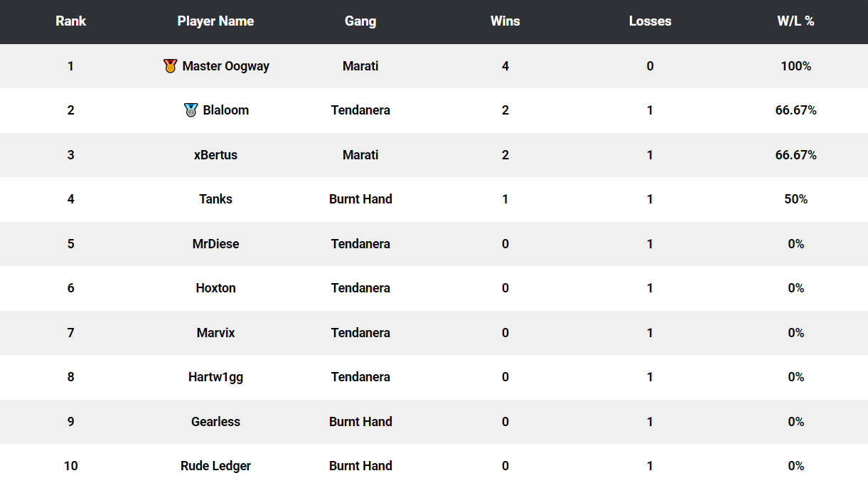Sort by the Losses column header
Screen dimensions: 868x488
coord(650,21)
